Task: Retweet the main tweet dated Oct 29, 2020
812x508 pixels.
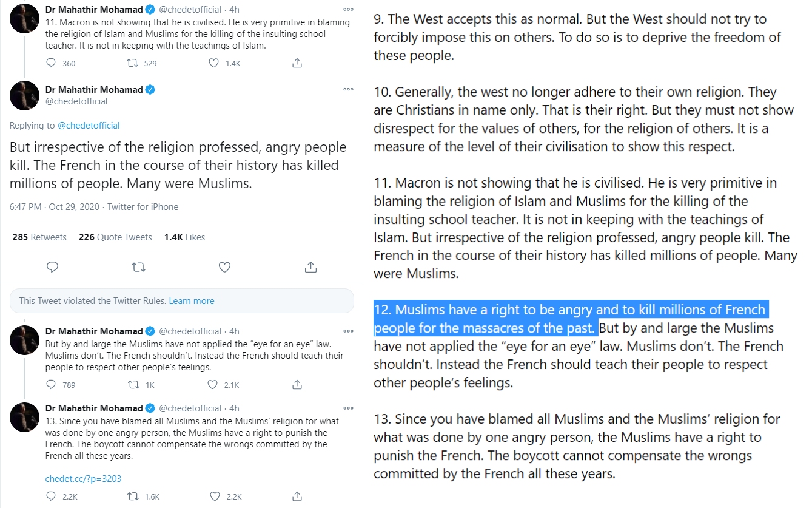Action: 138,266
